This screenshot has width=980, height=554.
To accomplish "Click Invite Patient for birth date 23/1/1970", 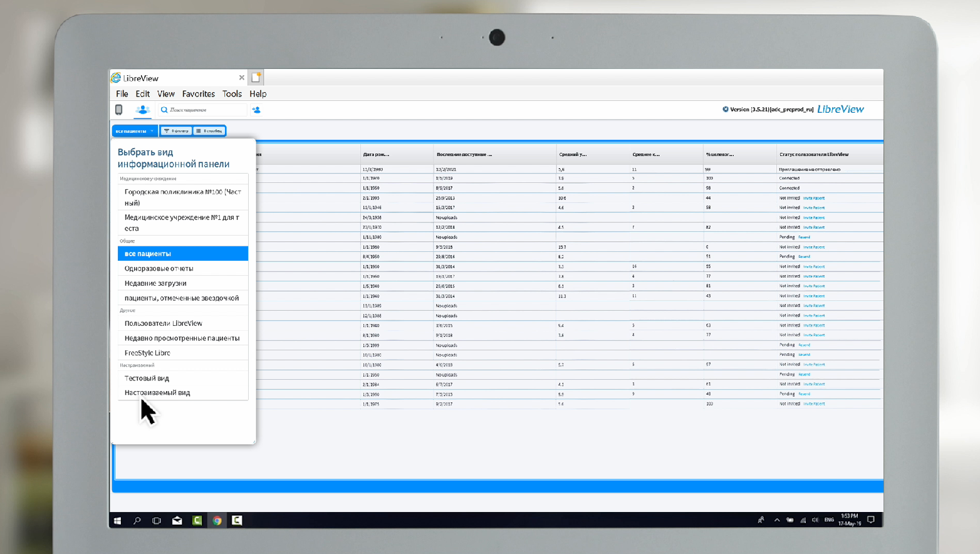I will (x=814, y=227).
